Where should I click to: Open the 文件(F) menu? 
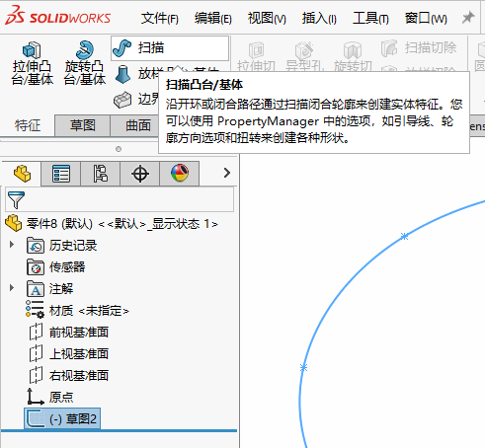click(160, 18)
